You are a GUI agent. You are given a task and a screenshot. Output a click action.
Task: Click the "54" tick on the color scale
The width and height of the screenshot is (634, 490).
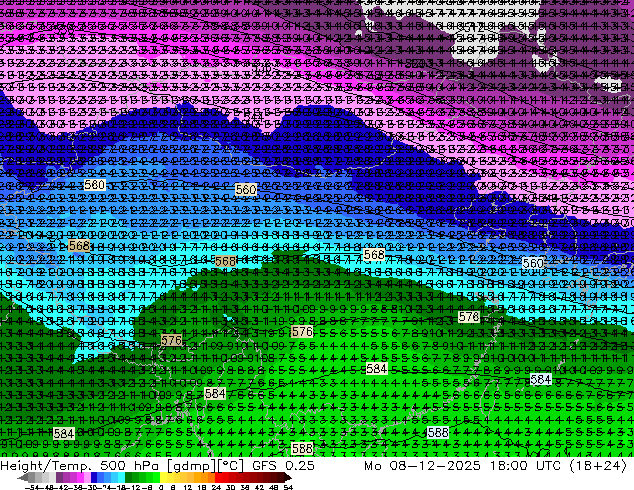point(287,488)
